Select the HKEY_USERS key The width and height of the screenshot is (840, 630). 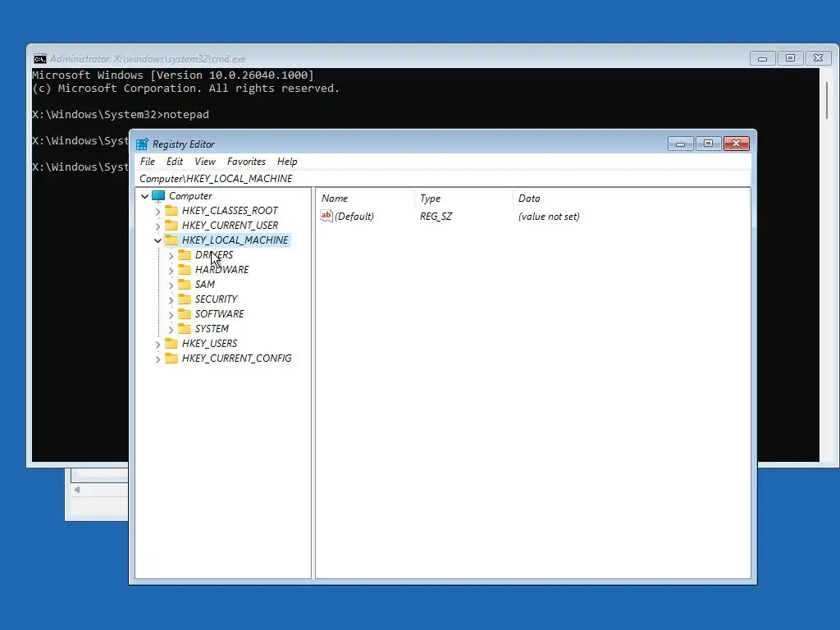pos(209,344)
